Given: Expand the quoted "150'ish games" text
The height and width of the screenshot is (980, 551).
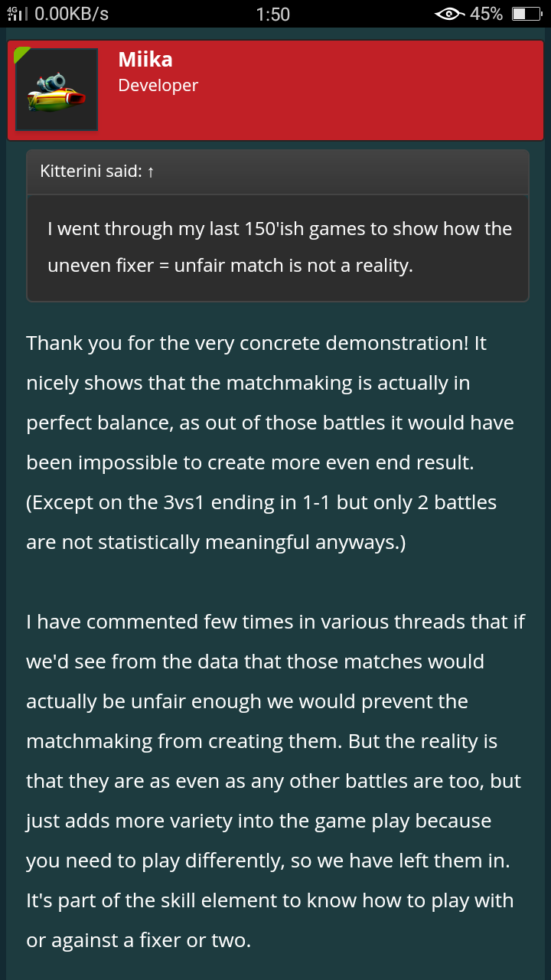Looking at the screenshot, I should click(279, 228).
